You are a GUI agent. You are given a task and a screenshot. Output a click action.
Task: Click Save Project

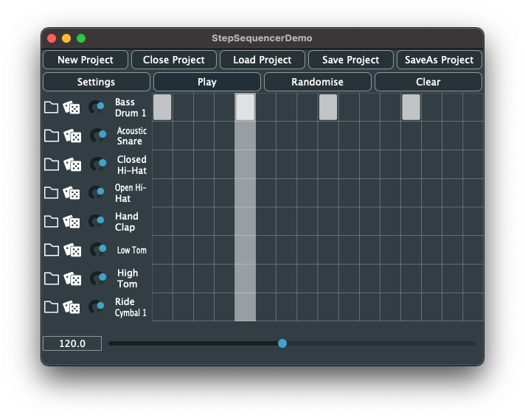pyautogui.click(x=350, y=60)
